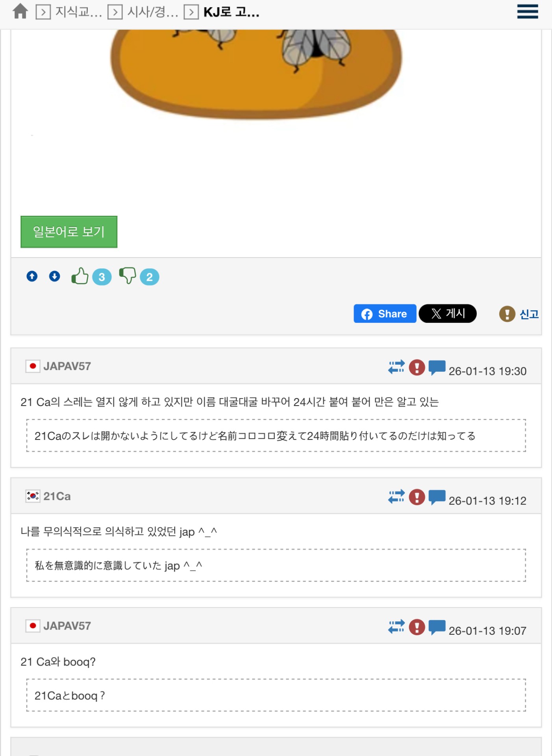Viewport: 552px width, 756px height.
Task: Report the 19:30 JAPAV57 comment
Action: 417,367
